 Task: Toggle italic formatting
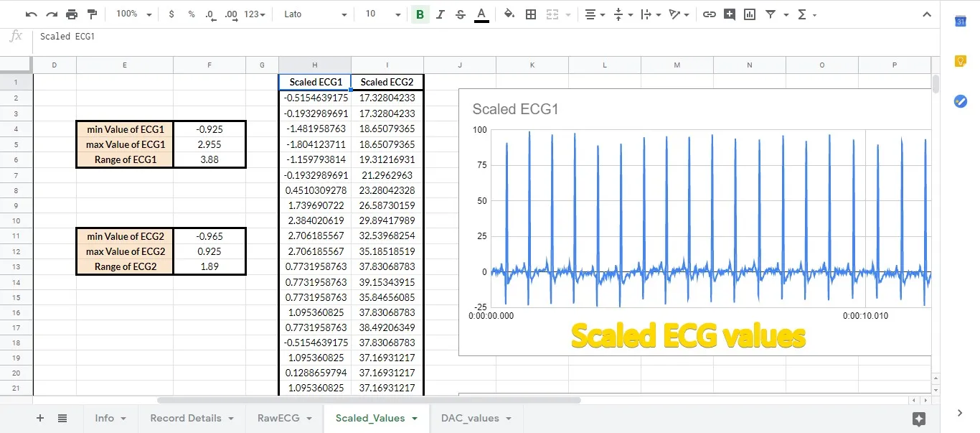[440, 14]
